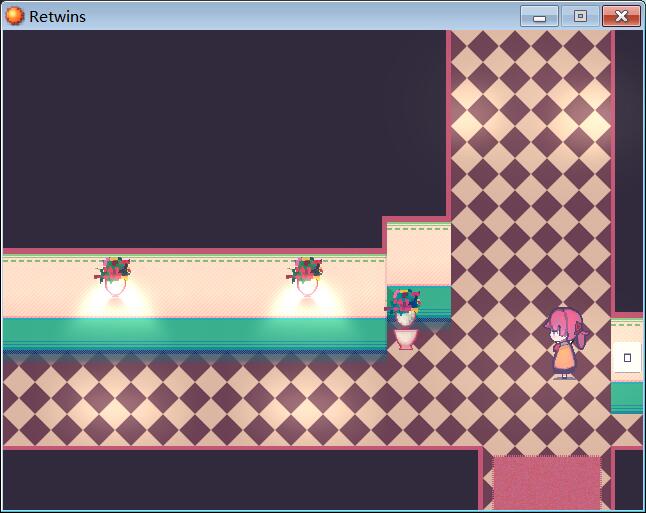Click the Retwins orange app icon
Screen dimensions: 646x513
[x=15, y=16]
